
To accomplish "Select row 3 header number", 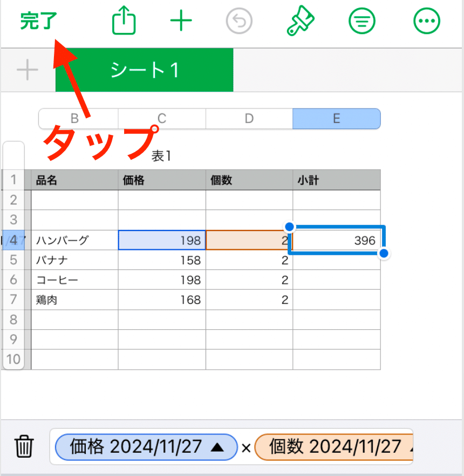I will 13,220.
